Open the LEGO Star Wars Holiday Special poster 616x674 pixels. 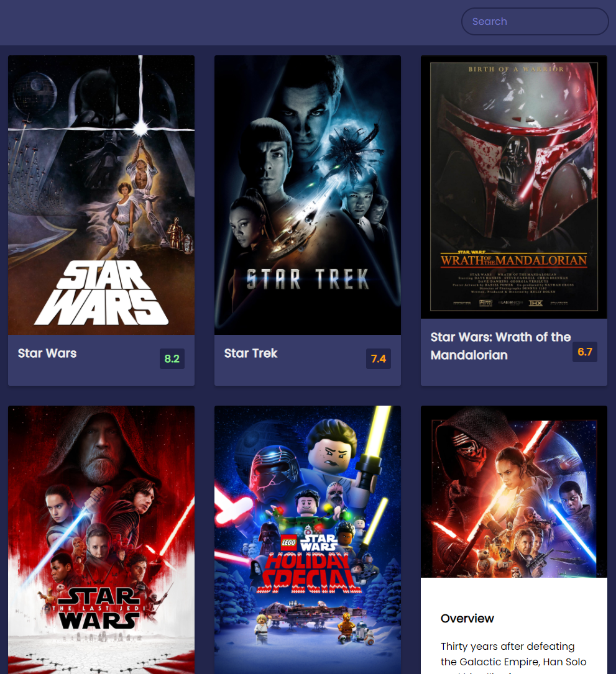(x=308, y=540)
